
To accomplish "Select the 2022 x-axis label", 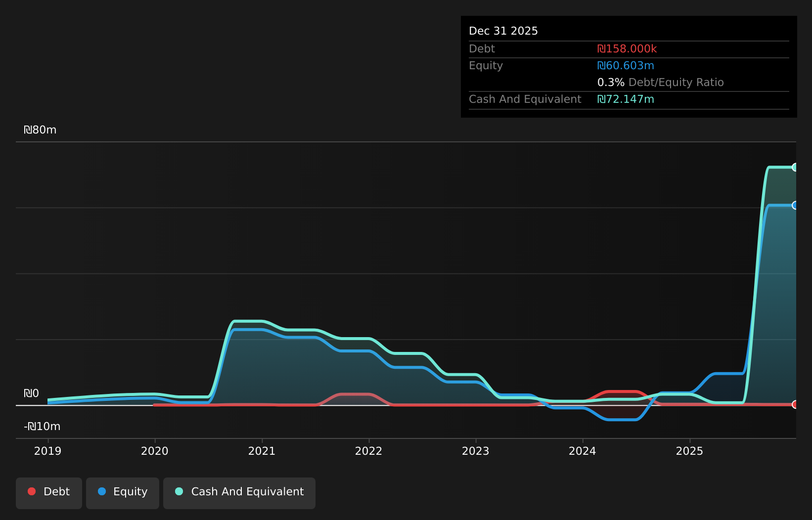I will (x=368, y=451).
